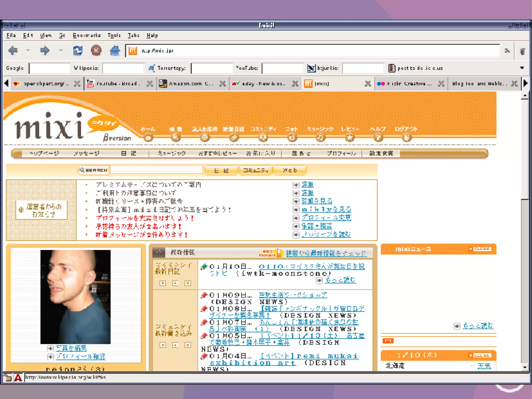Click the Back arrow navigation icon
The height and width of the screenshot is (399, 532).
pyautogui.click(x=13, y=50)
